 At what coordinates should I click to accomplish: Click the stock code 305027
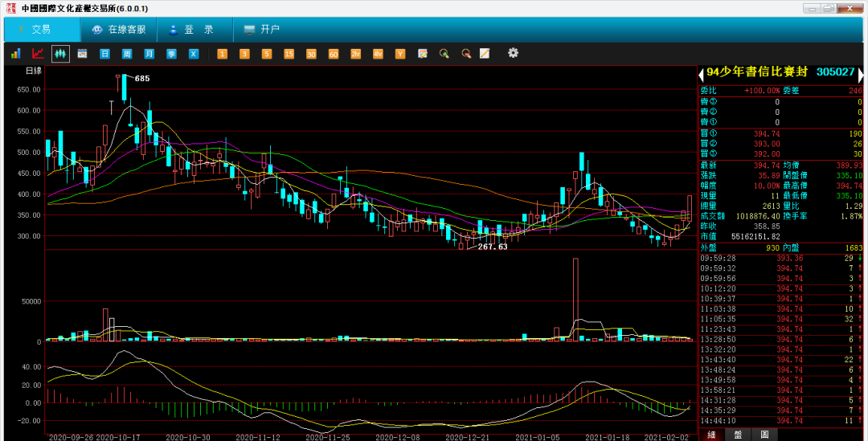tap(835, 72)
